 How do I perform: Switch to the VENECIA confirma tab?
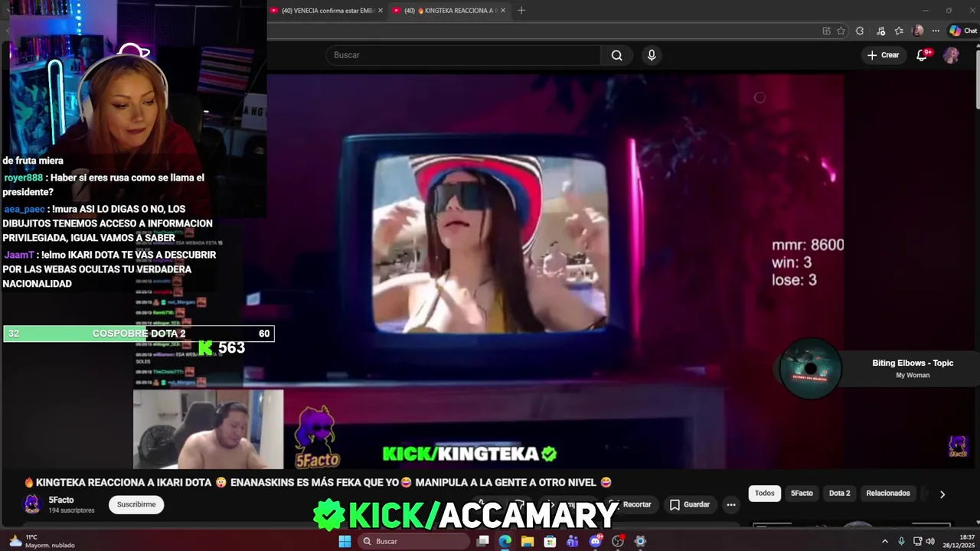coord(328,11)
